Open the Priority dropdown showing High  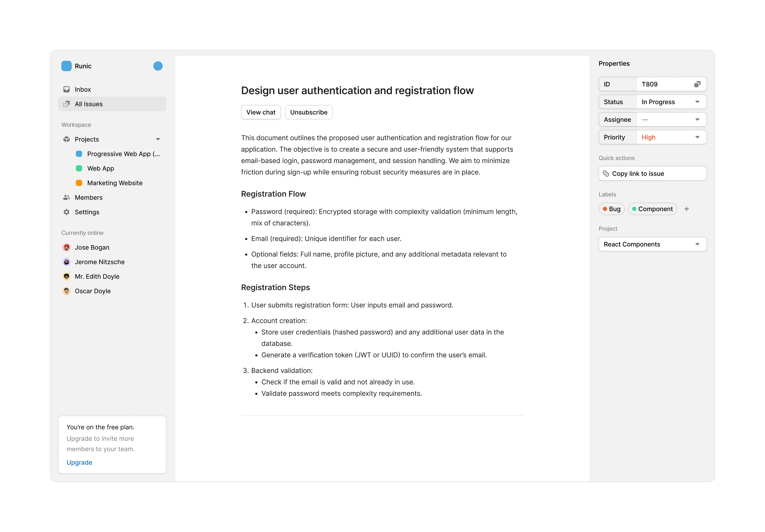coord(671,137)
